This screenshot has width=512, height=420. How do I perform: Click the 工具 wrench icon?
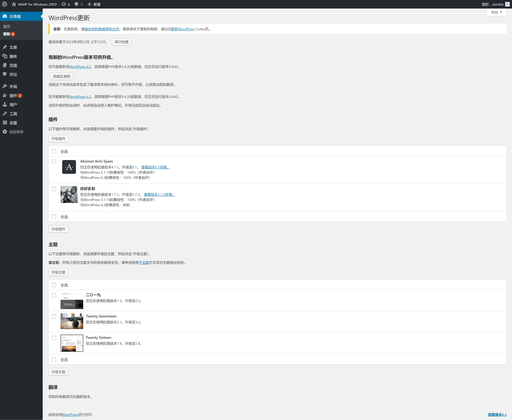(5, 113)
